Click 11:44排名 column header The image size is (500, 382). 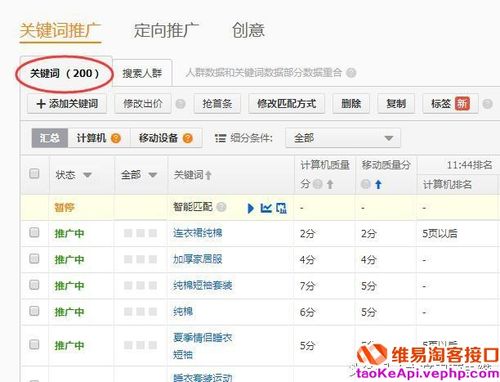tap(469, 165)
